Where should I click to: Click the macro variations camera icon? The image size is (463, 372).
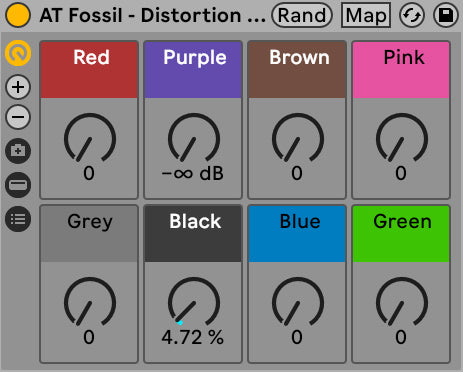pyautogui.click(x=18, y=151)
